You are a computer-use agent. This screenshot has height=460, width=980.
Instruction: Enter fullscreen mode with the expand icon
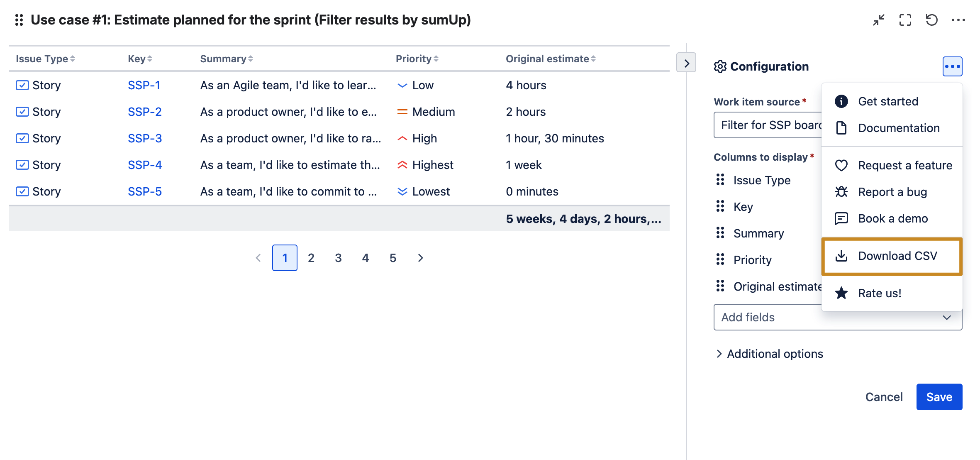905,20
